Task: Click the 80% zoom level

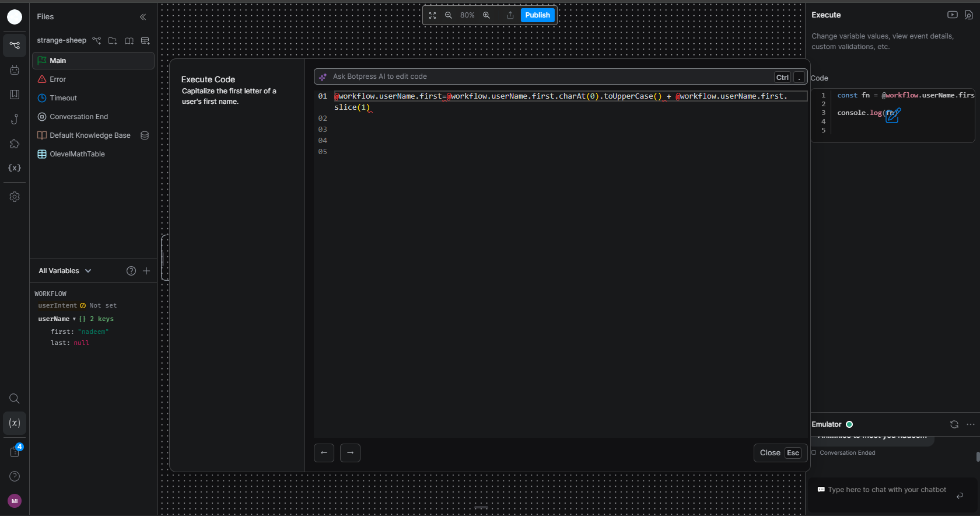Action: point(467,15)
